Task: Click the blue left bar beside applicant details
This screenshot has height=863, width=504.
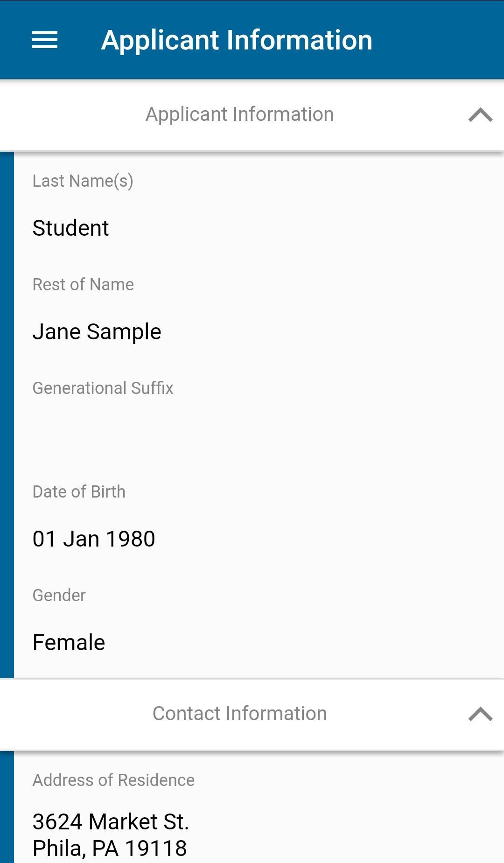Action: (7, 414)
